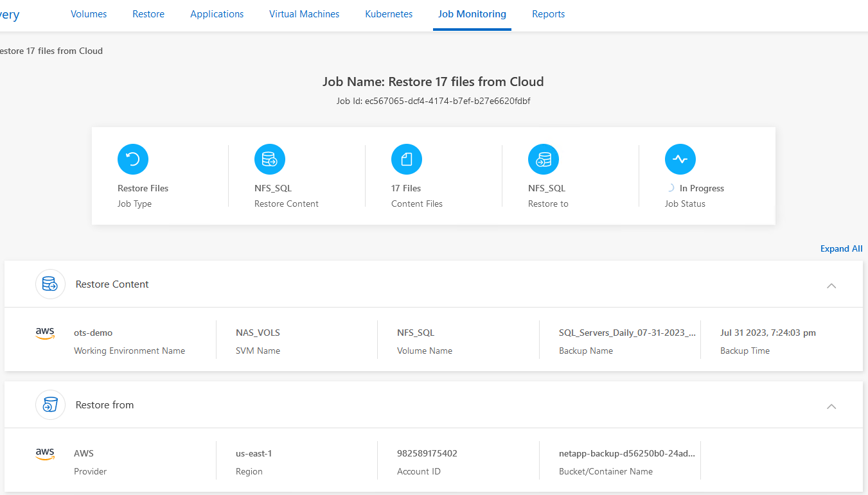Switch to the Restore tab
The width and height of the screenshot is (868, 495).
pos(148,14)
